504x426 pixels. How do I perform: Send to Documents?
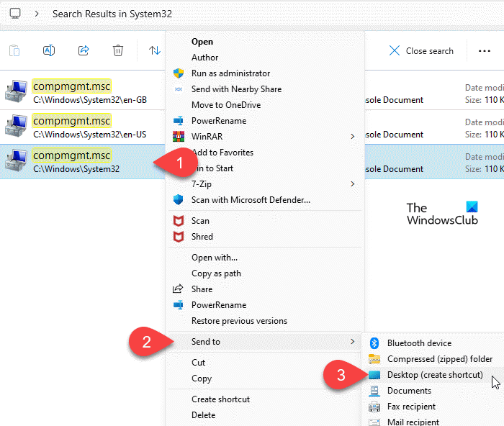click(409, 391)
